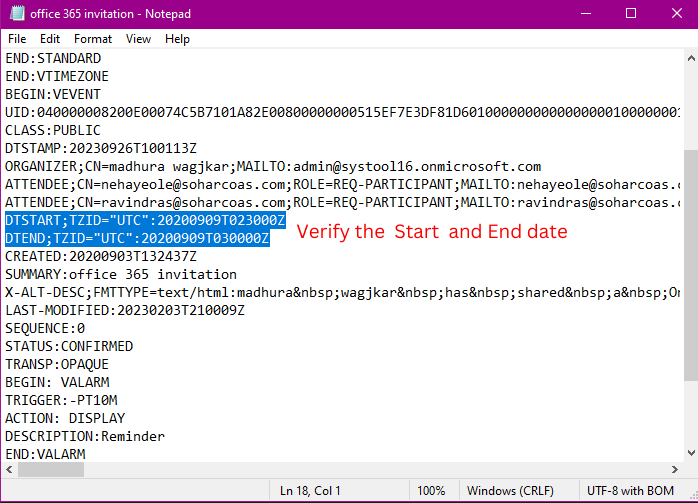Click the STATUS:CONFIRMED line
Viewport: 698px width, 503px height.
69,346
